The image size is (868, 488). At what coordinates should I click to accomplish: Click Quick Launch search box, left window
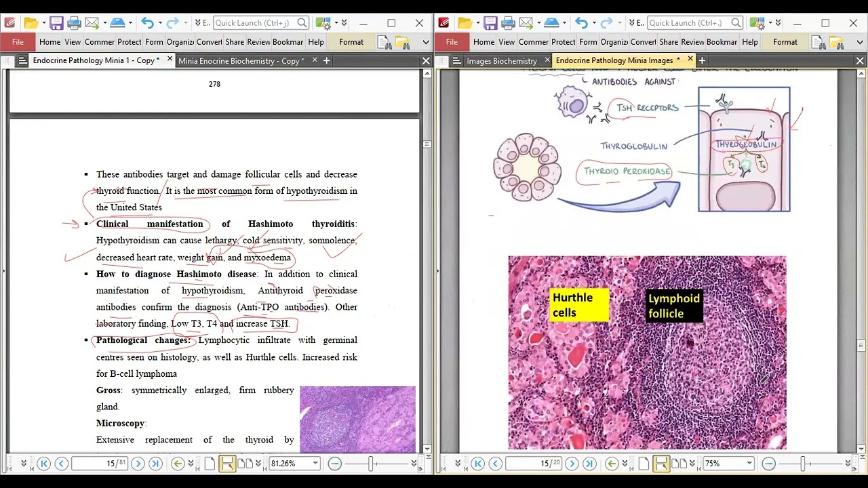click(261, 23)
